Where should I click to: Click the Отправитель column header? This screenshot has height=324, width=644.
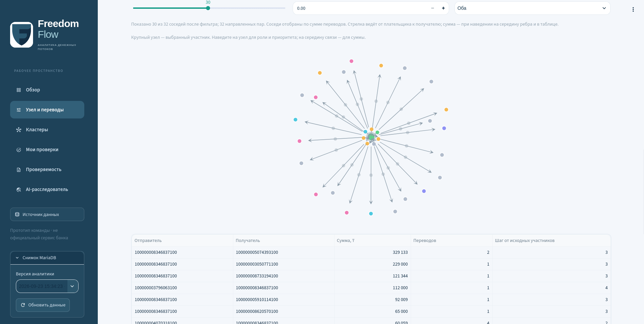click(x=182, y=241)
